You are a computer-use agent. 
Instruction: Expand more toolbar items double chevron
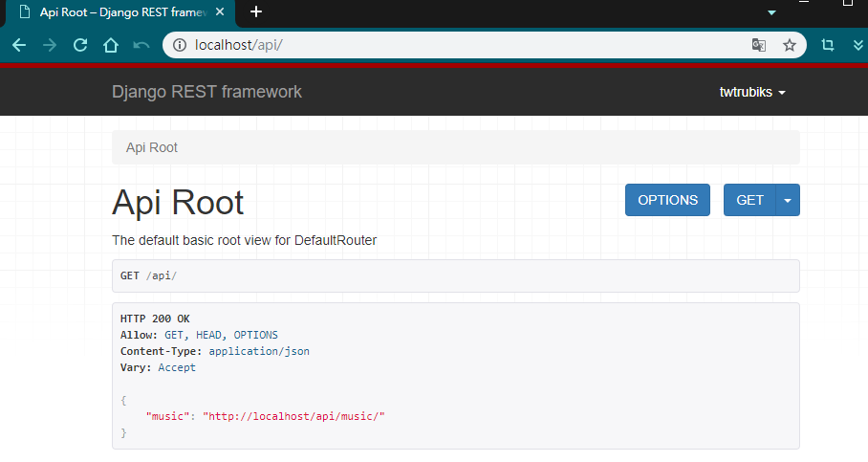(858, 45)
